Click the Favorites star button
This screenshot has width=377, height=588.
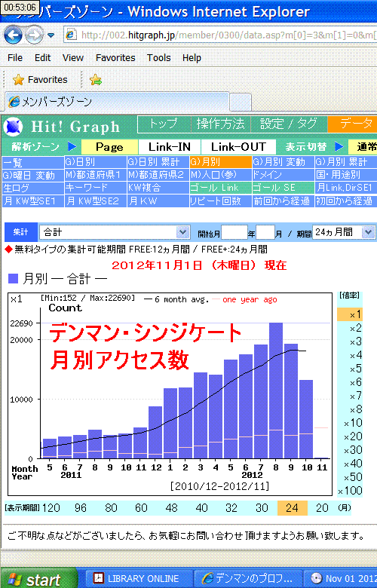40,80
